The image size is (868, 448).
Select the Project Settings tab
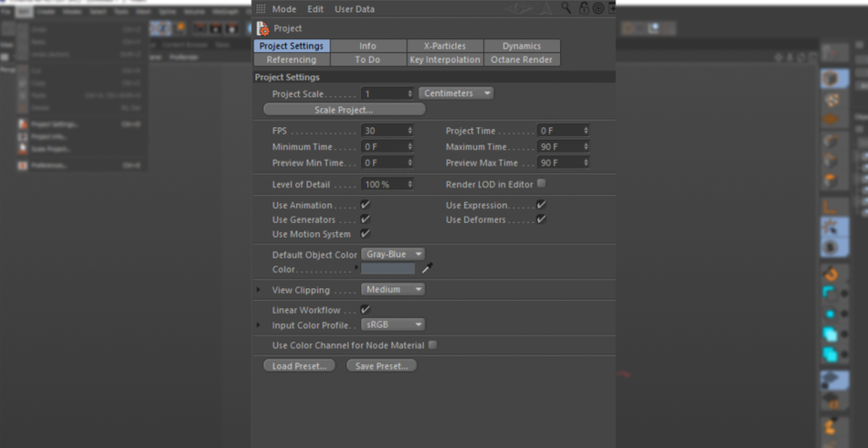tap(291, 46)
